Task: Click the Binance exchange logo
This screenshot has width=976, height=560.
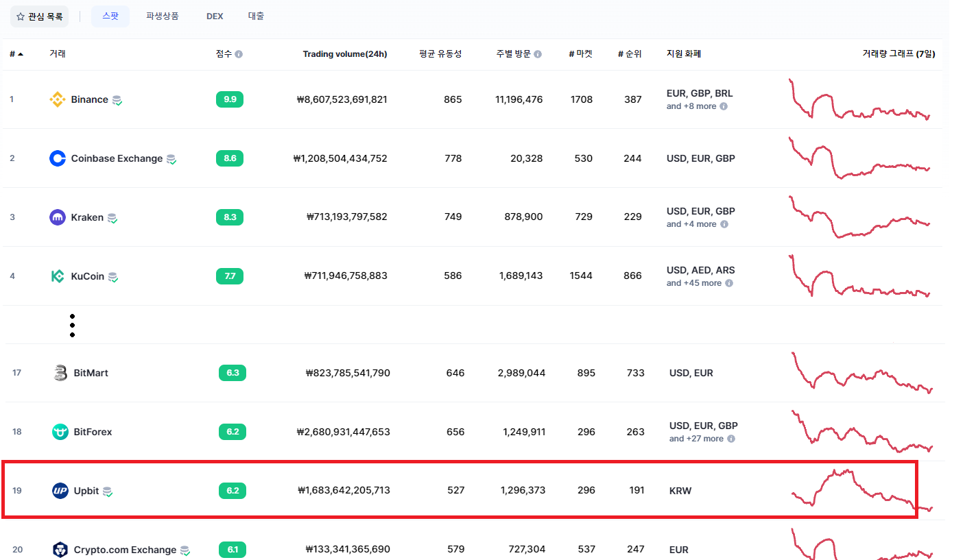Action: 58,100
